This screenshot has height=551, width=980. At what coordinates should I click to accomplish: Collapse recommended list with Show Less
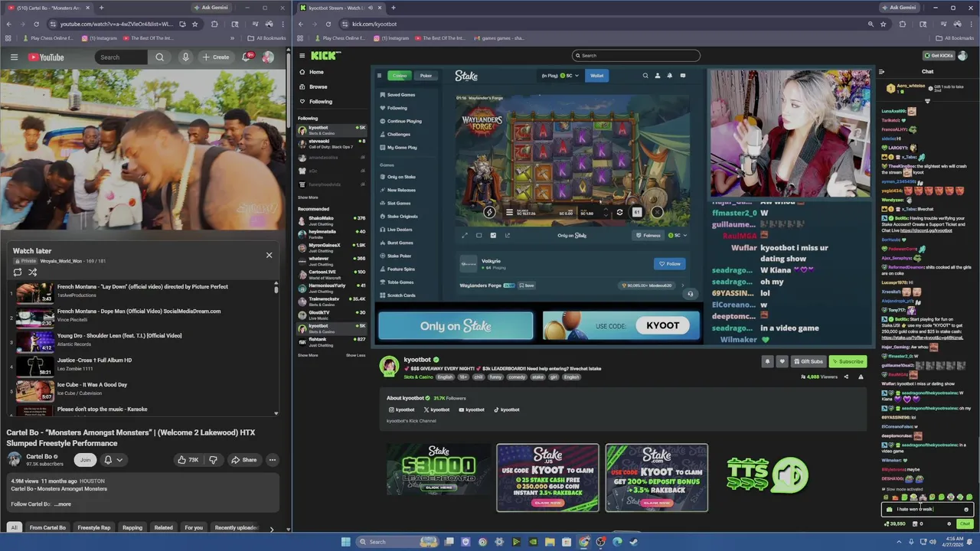tap(355, 355)
